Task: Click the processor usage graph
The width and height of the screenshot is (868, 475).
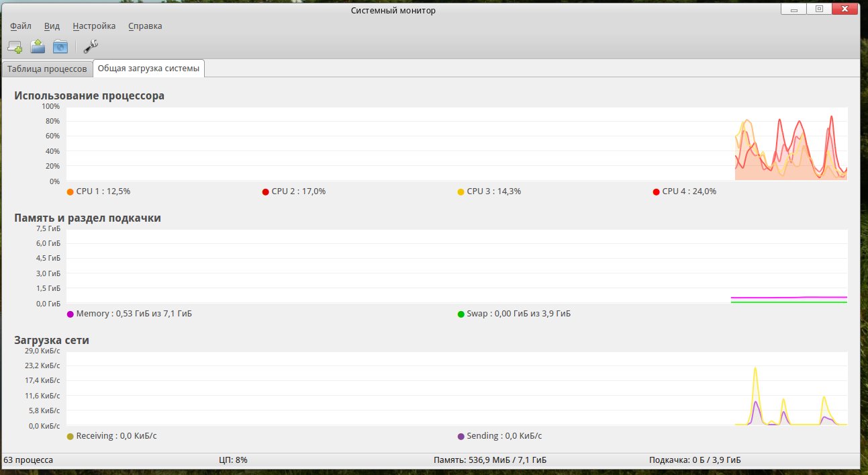Action: point(456,143)
